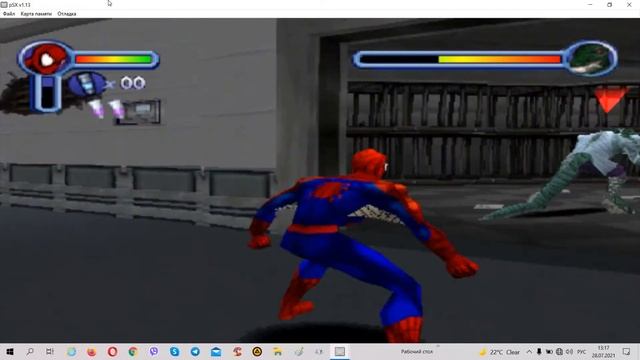Open the 22°C Clear weather widget
Image resolution: width=640 pixels, height=360 pixels.
[x=500, y=352]
